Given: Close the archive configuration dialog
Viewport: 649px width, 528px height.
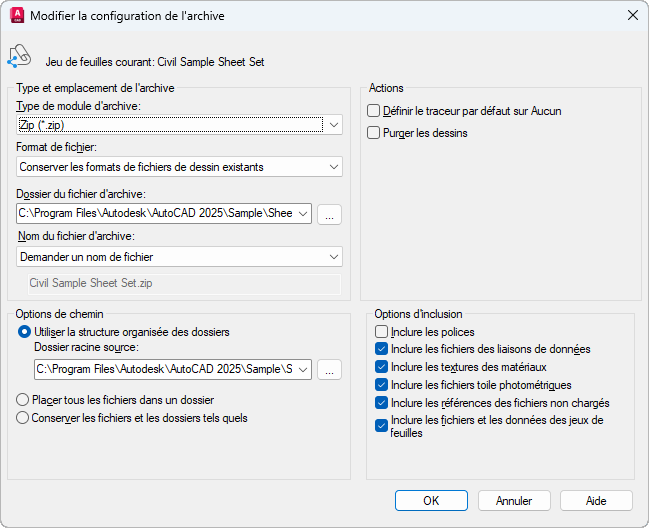Looking at the screenshot, I should [631, 15].
